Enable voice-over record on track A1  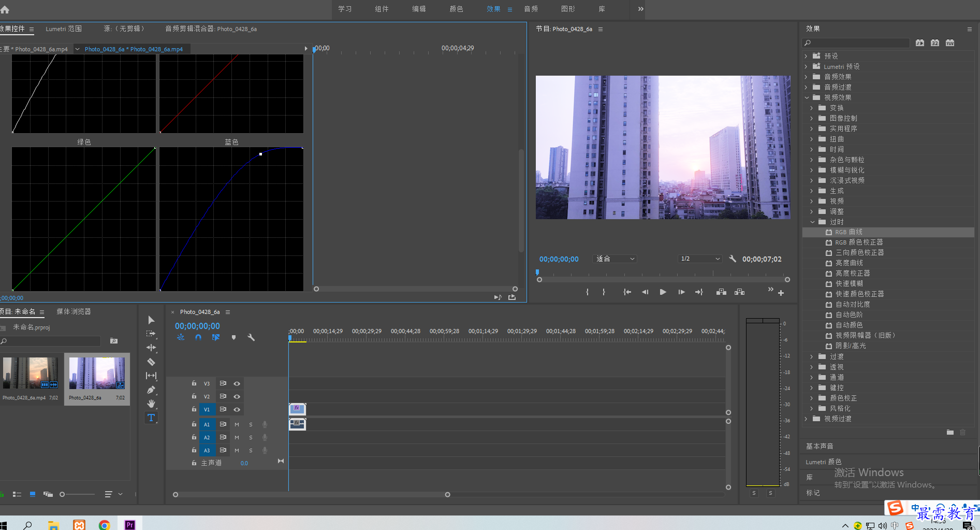(x=265, y=424)
